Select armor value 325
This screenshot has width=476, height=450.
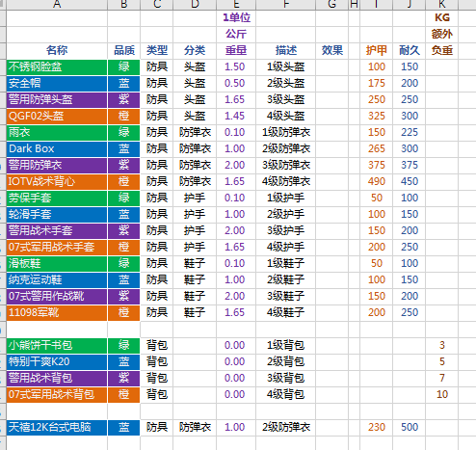click(x=377, y=117)
